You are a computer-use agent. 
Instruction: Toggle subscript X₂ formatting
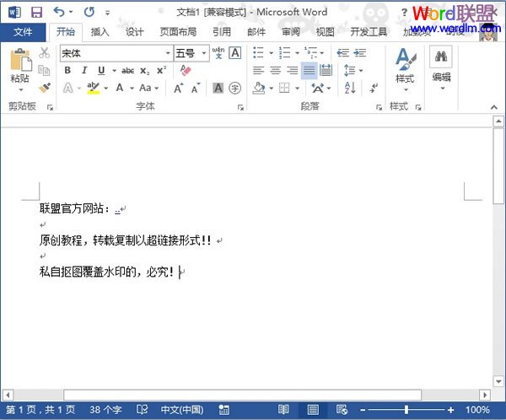tap(145, 71)
